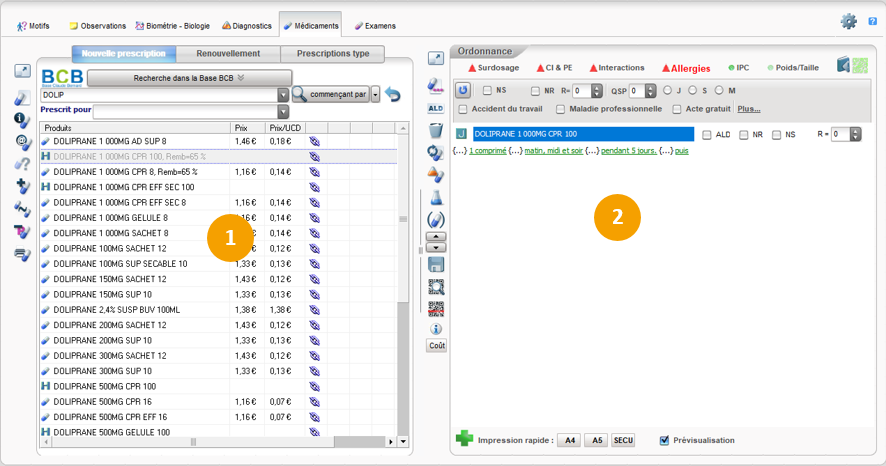Click the capsule icon with the purple T
Viewport: 886px width, 466px height.
point(22,232)
